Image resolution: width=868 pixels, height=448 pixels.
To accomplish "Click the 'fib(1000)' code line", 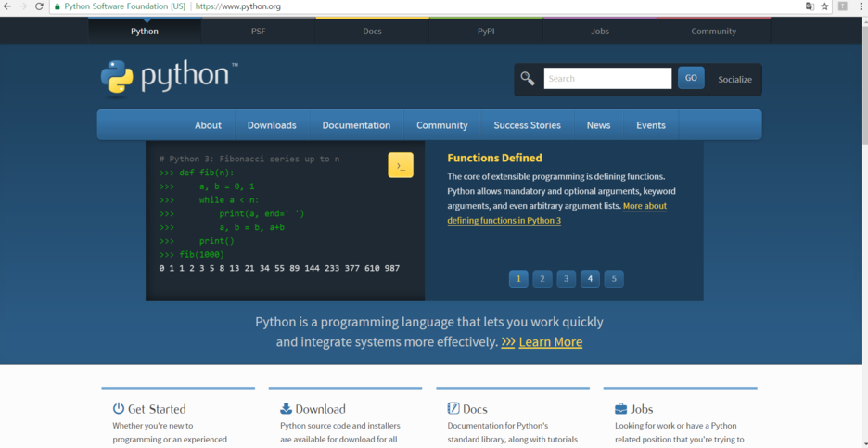I will 192,255.
